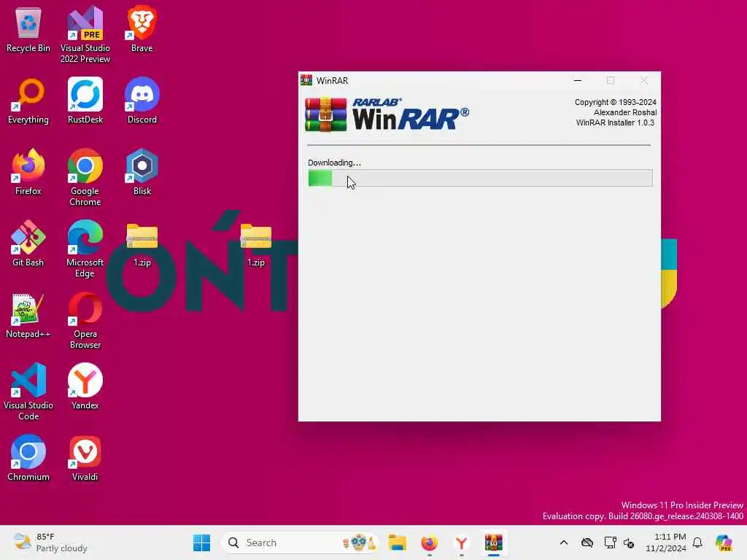Click the Google Chrome desktop icon
This screenshot has width=747, height=560.
point(85,177)
